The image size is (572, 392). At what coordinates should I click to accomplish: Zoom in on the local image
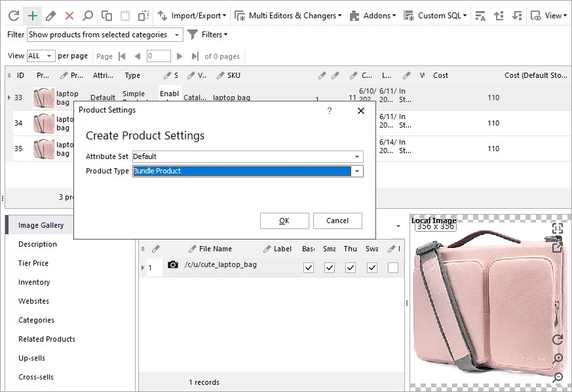pos(558,359)
